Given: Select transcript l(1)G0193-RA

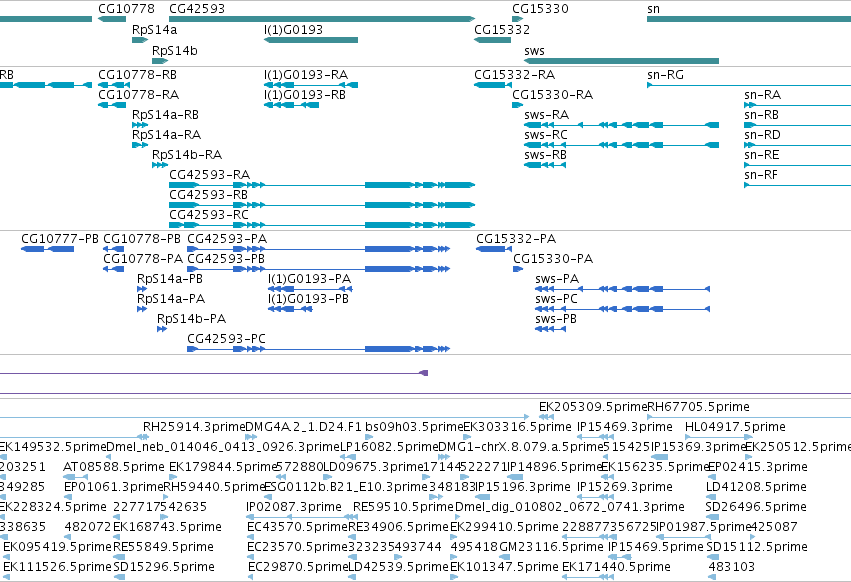Looking at the screenshot, I should click(311, 85).
